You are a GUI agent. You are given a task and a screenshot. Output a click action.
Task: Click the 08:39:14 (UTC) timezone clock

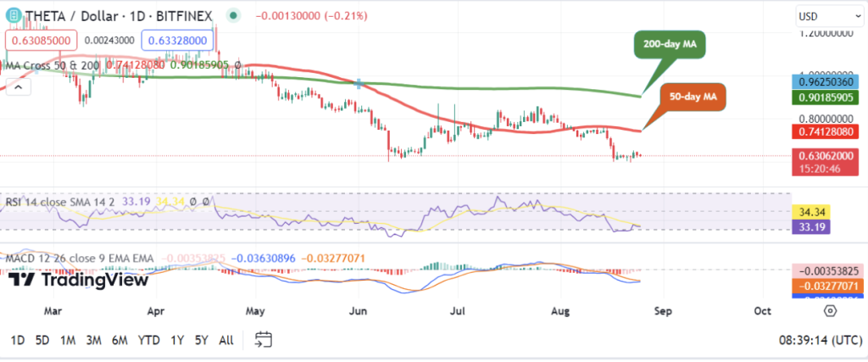click(x=819, y=340)
